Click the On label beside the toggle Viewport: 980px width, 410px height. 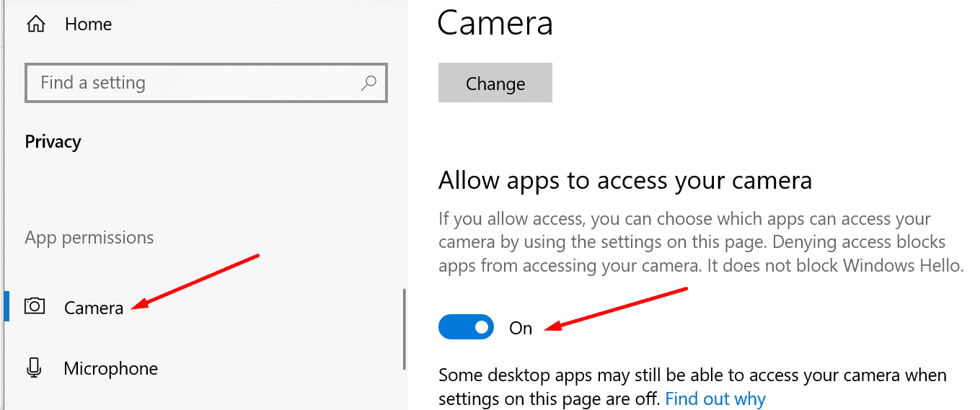tap(521, 328)
